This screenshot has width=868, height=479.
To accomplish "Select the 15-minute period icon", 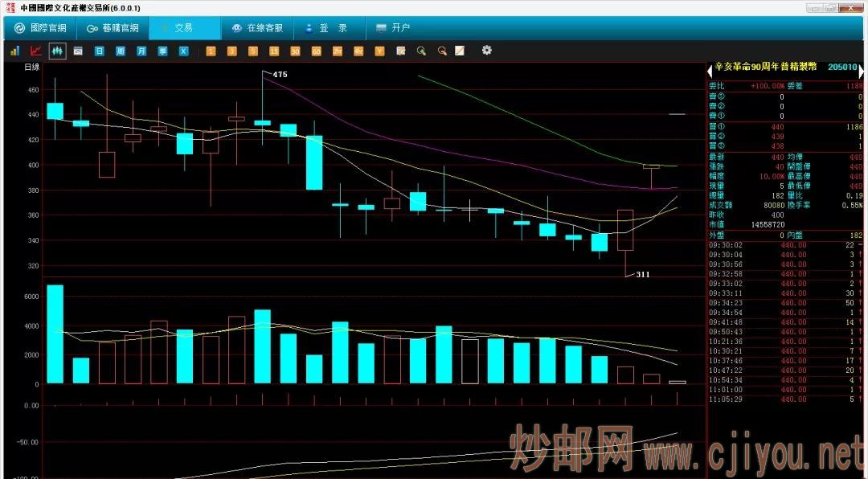I will click(274, 51).
